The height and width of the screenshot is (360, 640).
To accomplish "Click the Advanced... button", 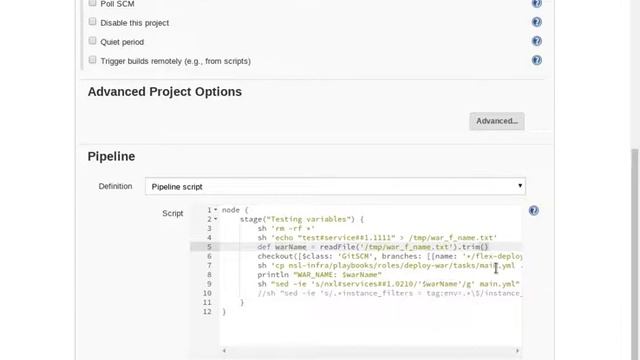I will [497, 121].
